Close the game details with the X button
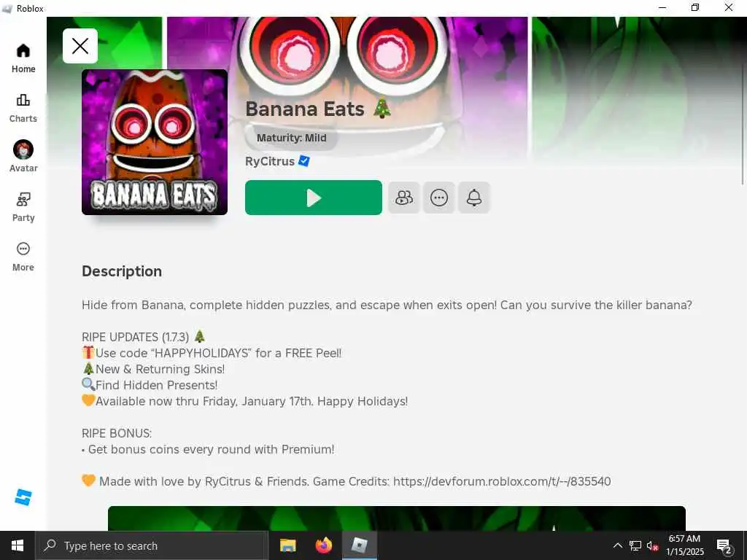The width and height of the screenshot is (747, 560). tap(80, 46)
